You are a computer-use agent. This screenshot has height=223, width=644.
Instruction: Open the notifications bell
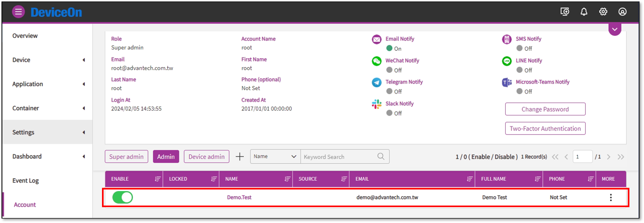pyautogui.click(x=584, y=12)
